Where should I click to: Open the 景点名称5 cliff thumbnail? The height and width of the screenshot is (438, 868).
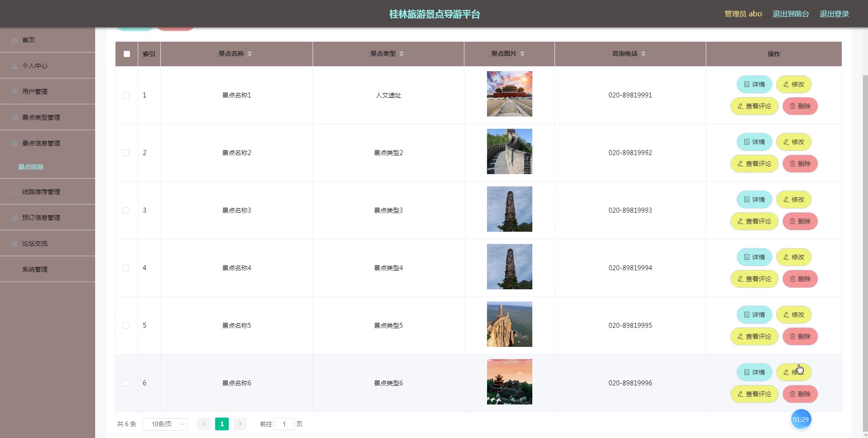[510, 324]
